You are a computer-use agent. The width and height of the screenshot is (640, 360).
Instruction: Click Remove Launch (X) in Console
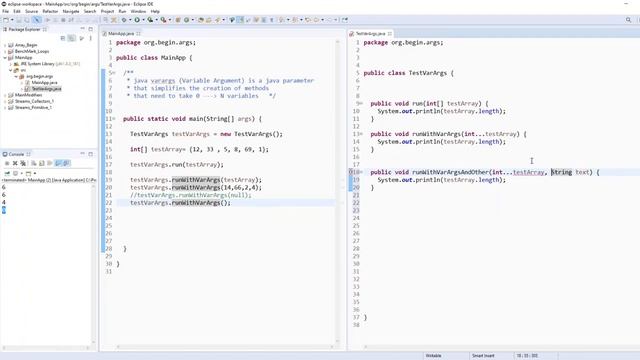tap(15, 163)
